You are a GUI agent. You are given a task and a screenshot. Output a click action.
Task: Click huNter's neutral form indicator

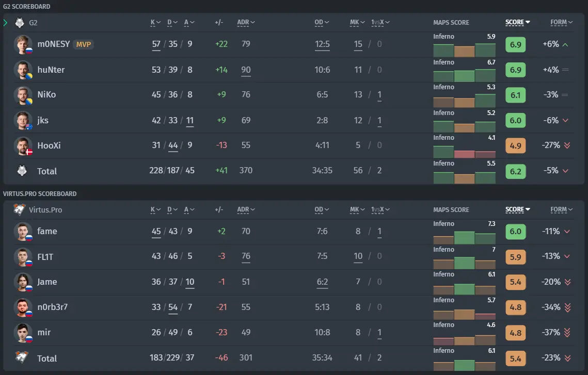point(565,70)
